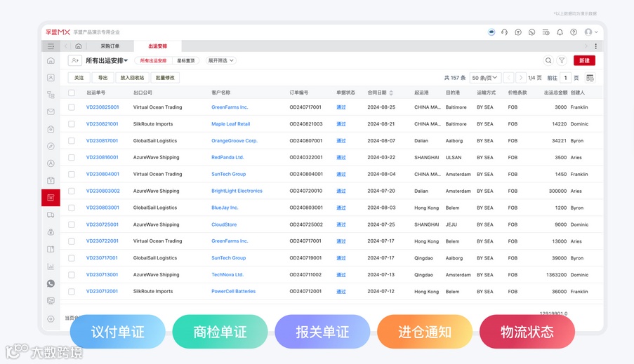The height and width of the screenshot is (364, 634).
Task: Click the 通过 status link for VD230722001
Action: click(341, 241)
